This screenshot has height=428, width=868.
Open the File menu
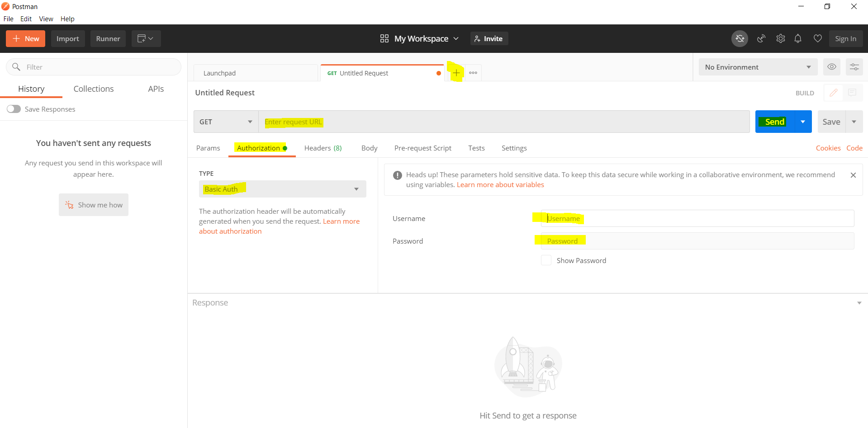pyautogui.click(x=9, y=19)
